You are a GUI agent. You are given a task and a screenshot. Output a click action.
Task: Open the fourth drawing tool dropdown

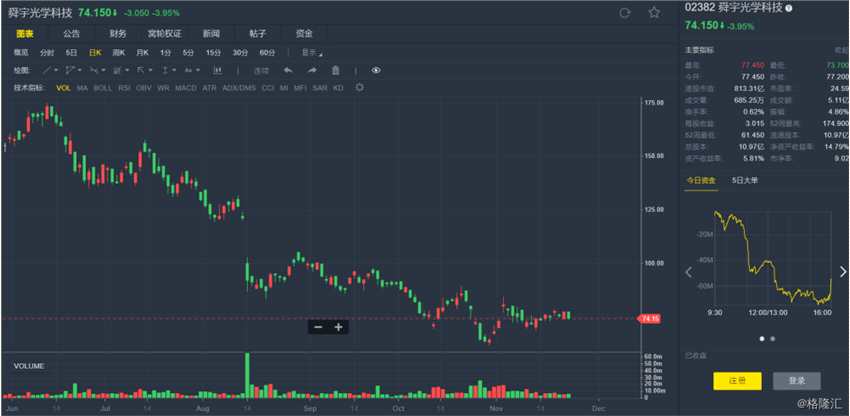tap(121, 70)
